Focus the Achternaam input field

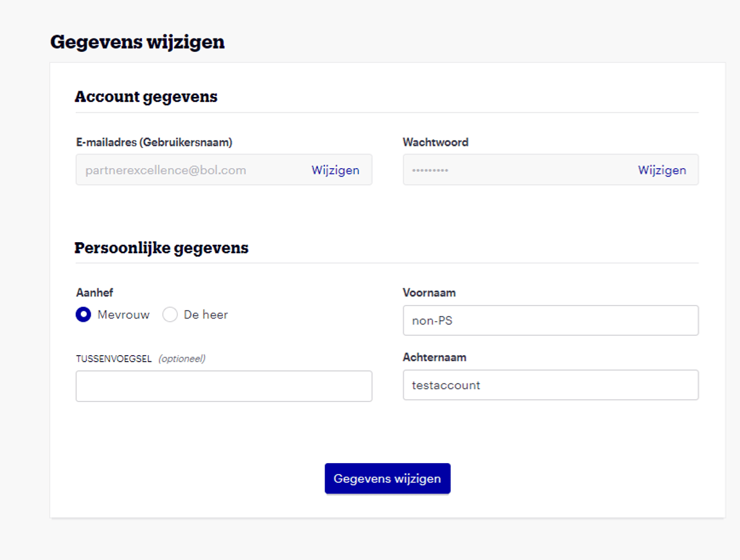(x=551, y=385)
